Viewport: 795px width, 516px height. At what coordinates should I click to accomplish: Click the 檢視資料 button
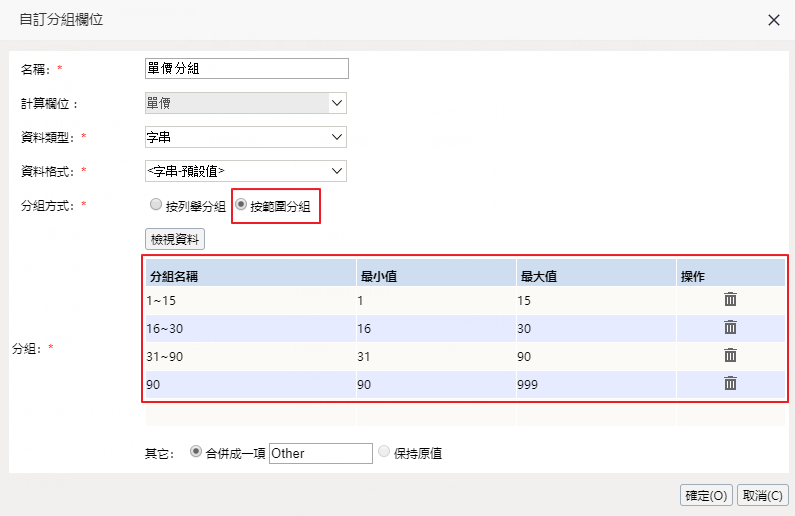175,239
